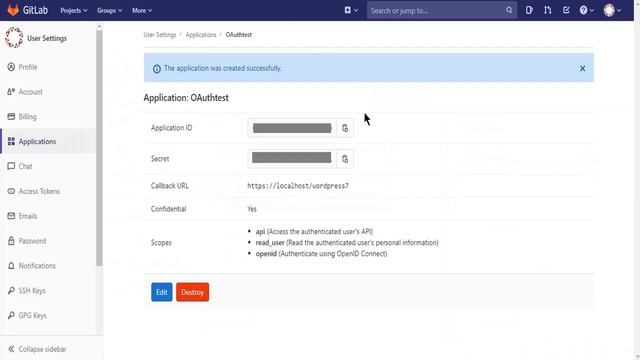Open the To-Do list icon
640x360 pixels.
tap(566, 10)
